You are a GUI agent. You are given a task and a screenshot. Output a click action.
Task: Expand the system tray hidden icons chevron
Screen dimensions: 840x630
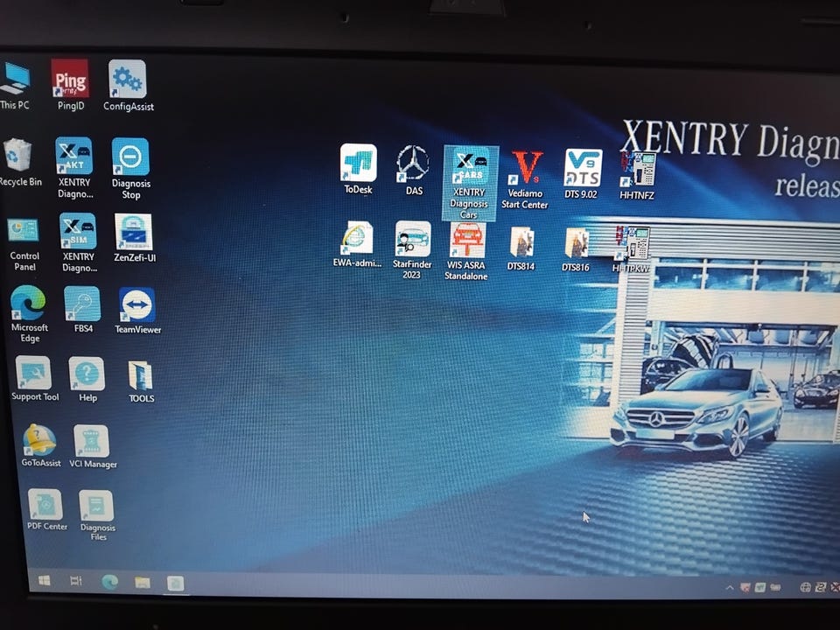730,588
